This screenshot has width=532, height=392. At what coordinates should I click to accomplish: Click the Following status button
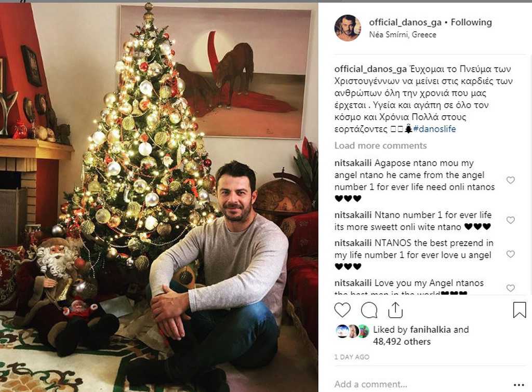coord(471,22)
